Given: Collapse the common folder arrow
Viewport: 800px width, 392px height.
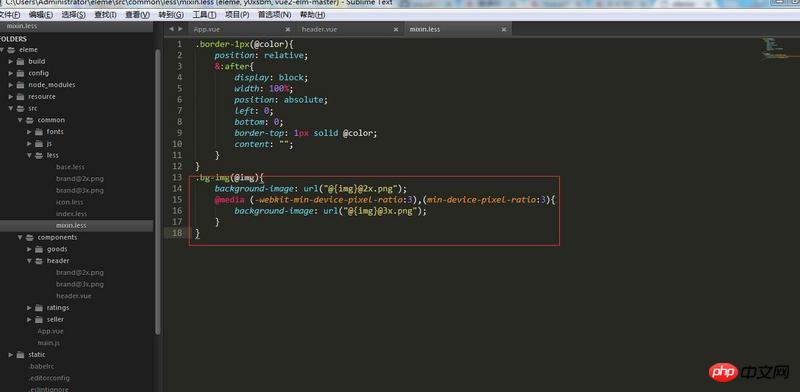Looking at the screenshot, I should [20, 120].
